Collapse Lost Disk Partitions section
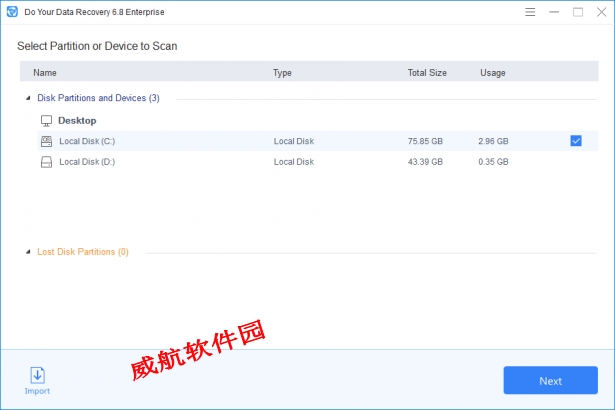The image size is (615, 410). pyautogui.click(x=28, y=252)
